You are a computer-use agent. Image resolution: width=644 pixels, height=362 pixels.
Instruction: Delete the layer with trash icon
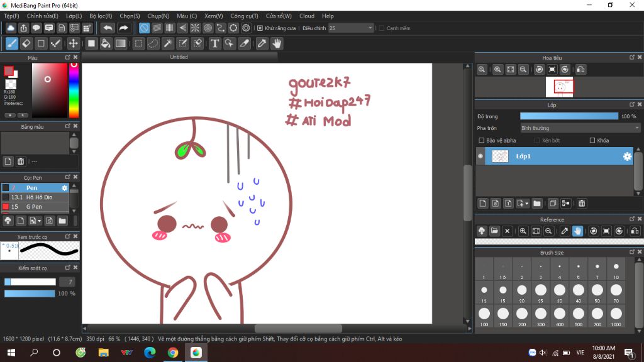[x=582, y=203]
